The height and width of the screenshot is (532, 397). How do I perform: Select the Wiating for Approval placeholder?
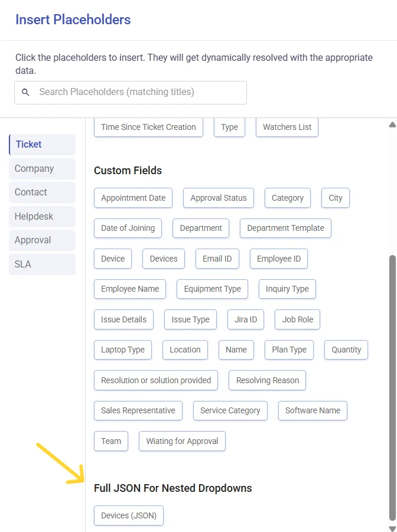click(182, 441)
